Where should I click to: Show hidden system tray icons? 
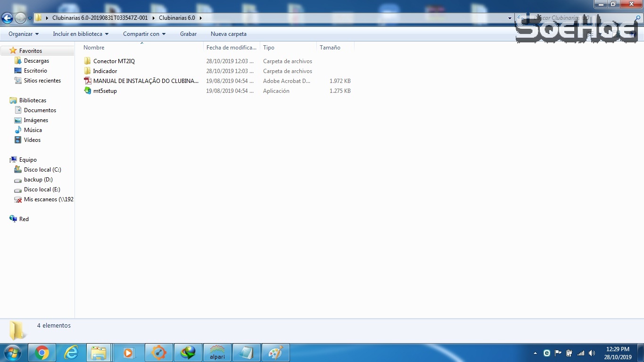(535, 353)
